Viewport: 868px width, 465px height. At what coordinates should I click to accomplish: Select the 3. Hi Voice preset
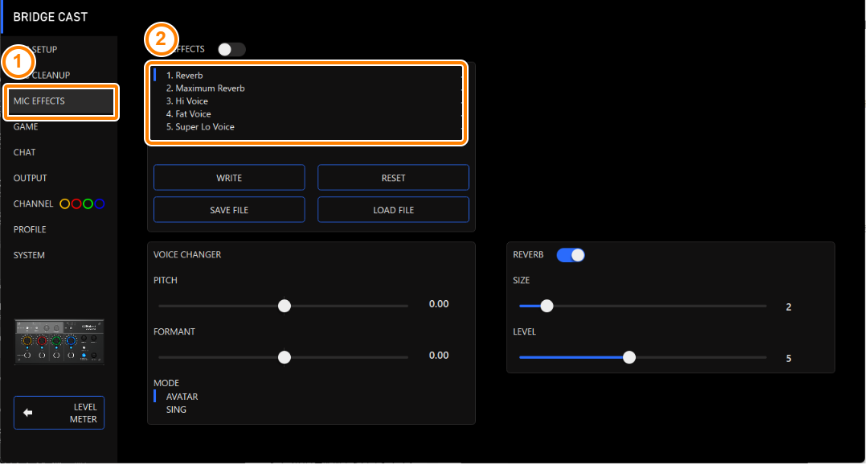click(x=187, y=101)
